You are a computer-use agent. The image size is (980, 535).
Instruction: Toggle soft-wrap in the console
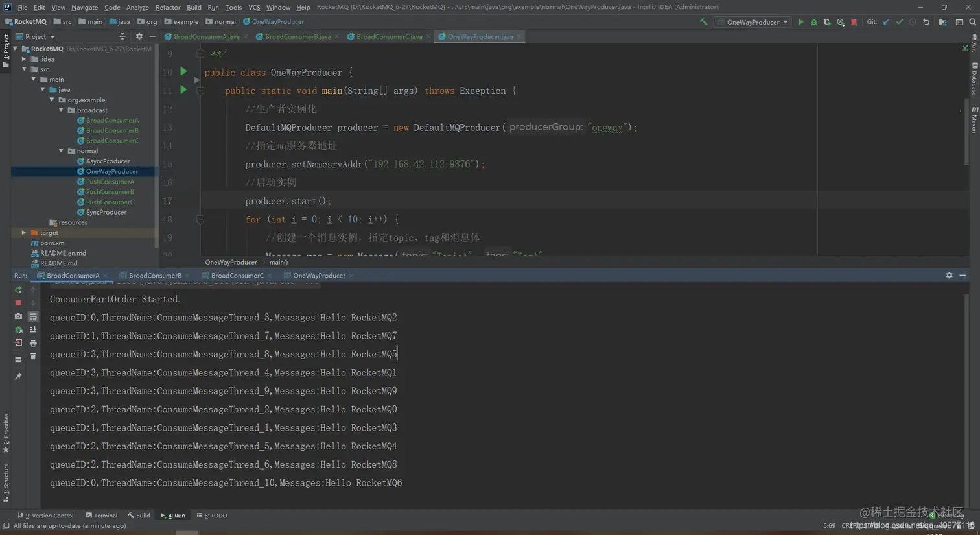coord(33,316)
